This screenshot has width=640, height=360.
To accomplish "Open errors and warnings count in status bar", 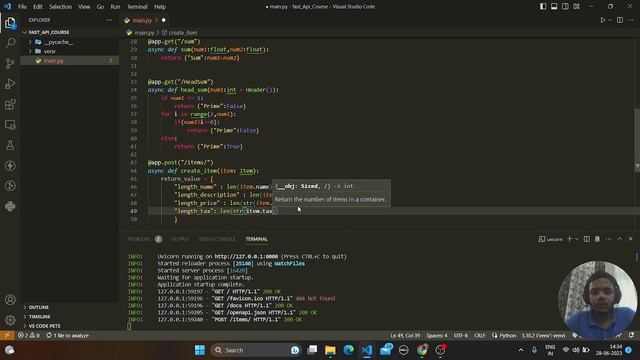I will [29, 336].
